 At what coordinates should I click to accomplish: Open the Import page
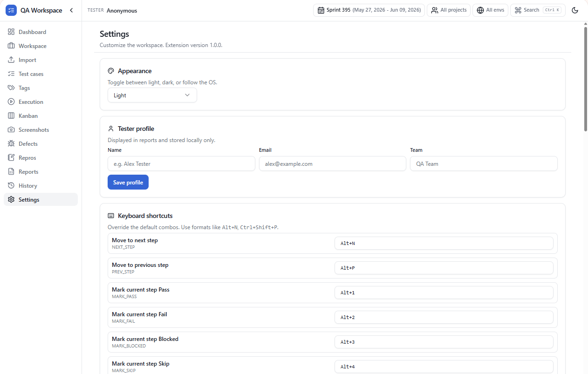click(x=41, y=60)
